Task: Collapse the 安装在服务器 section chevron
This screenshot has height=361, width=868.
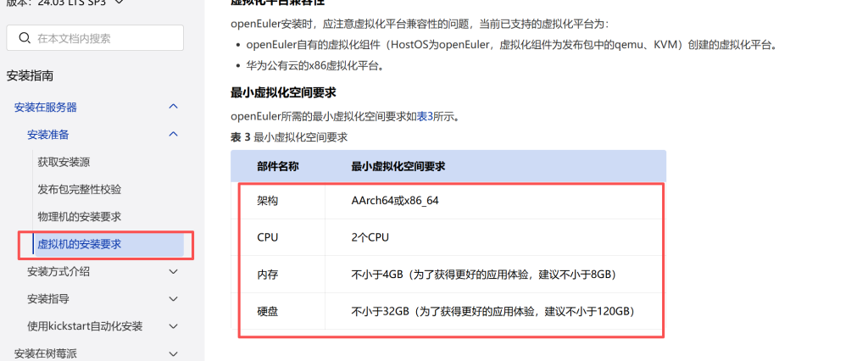Action: 173,107
